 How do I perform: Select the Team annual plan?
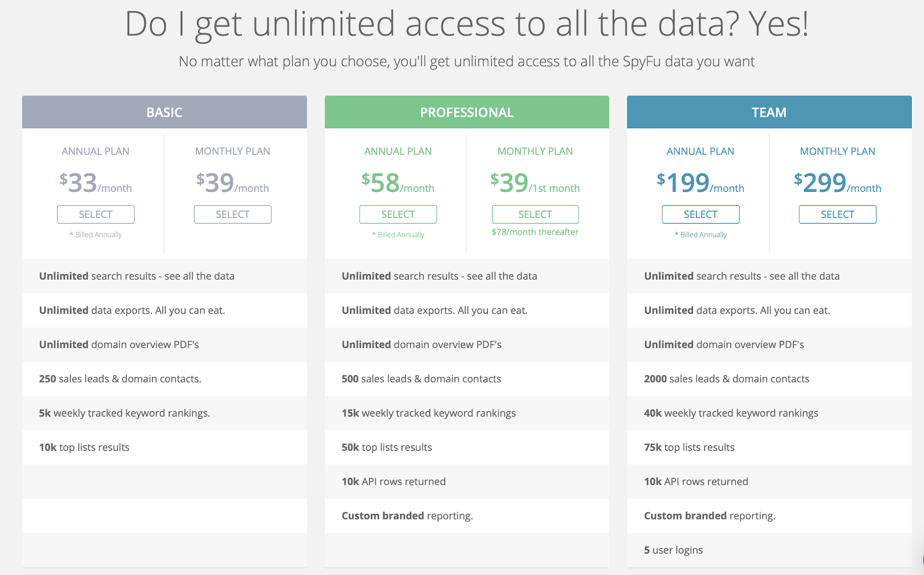coord(701,214)
